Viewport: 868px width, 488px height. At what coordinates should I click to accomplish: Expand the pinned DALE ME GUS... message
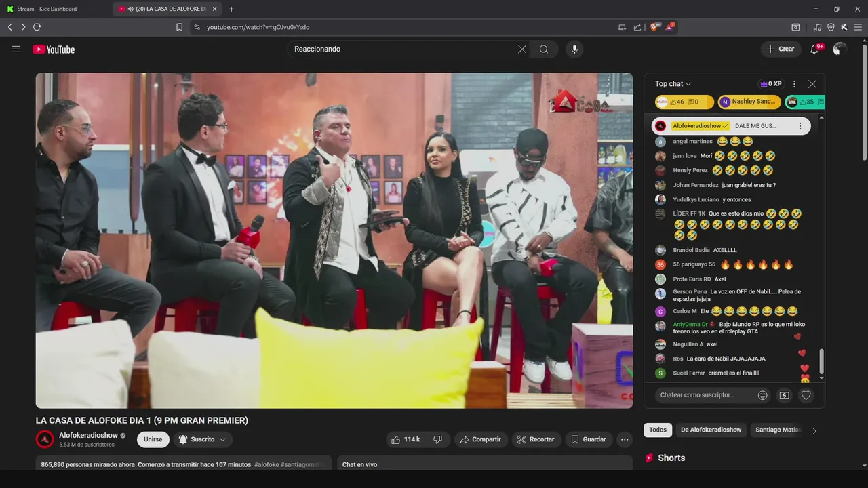coord(755,126)
